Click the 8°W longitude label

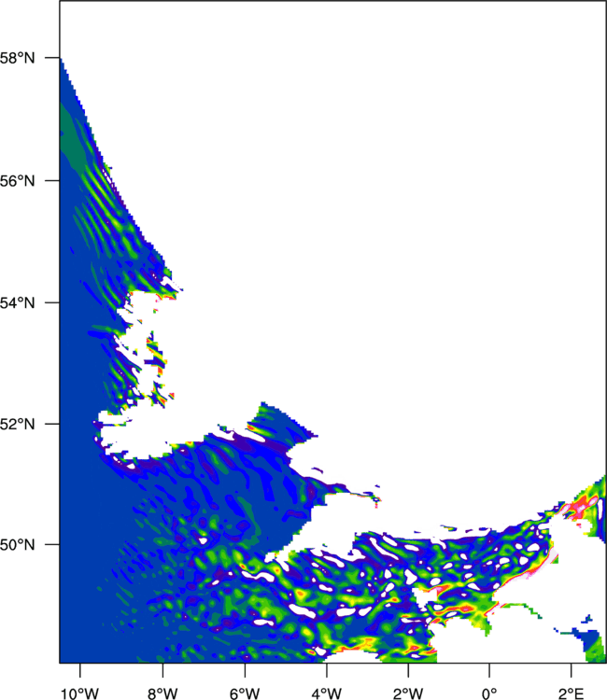tap(162, 693)
